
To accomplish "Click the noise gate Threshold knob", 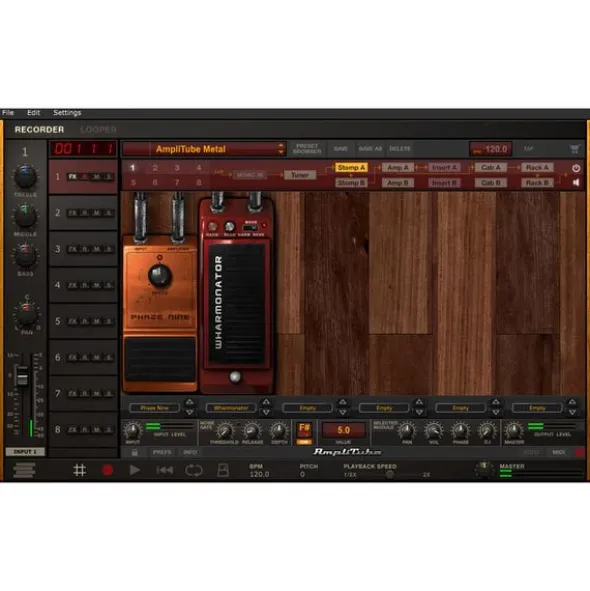I will pyautogui.click(x=225, y=430).
